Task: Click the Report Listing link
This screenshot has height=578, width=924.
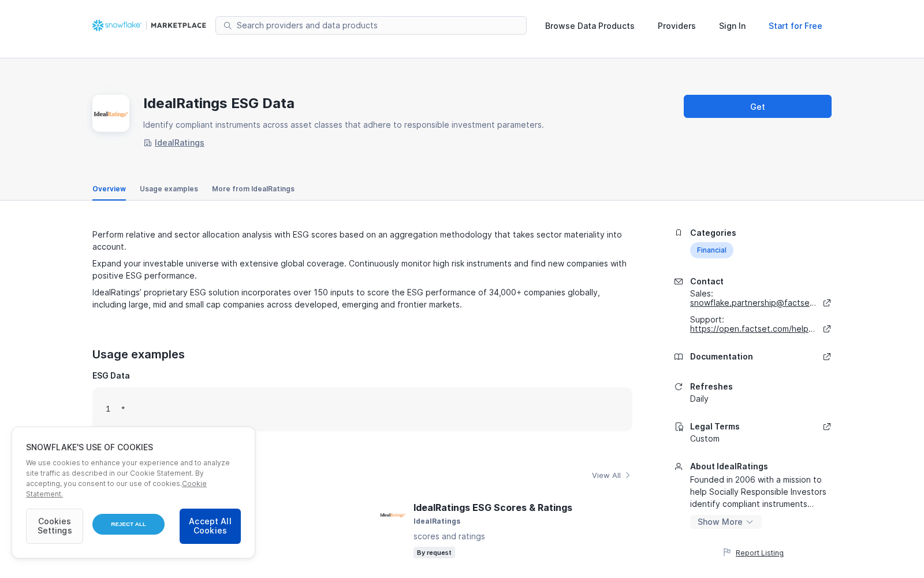Action: tap(759, 553)
